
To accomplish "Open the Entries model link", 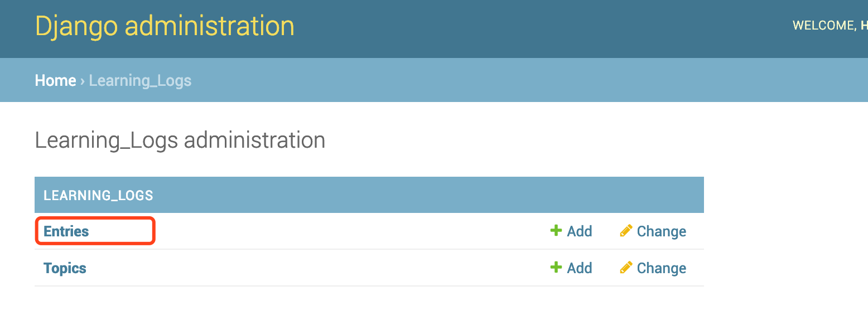I will [x=66, y=231].
